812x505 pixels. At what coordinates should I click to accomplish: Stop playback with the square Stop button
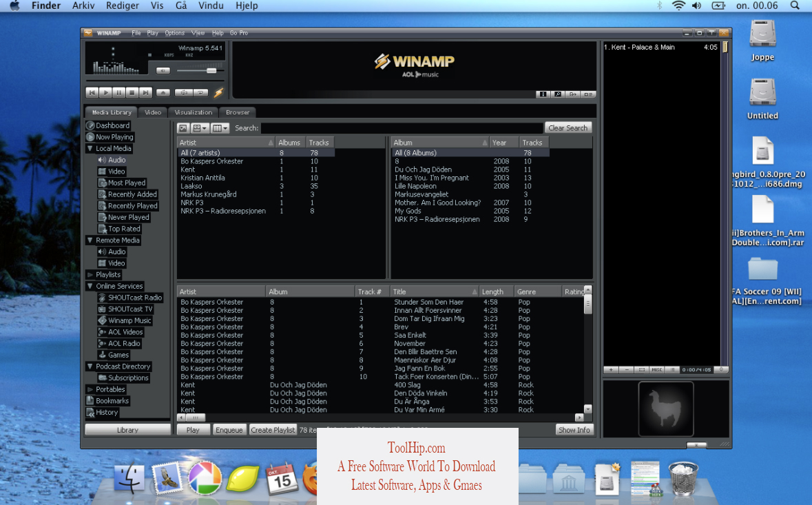tap(132, 93)
